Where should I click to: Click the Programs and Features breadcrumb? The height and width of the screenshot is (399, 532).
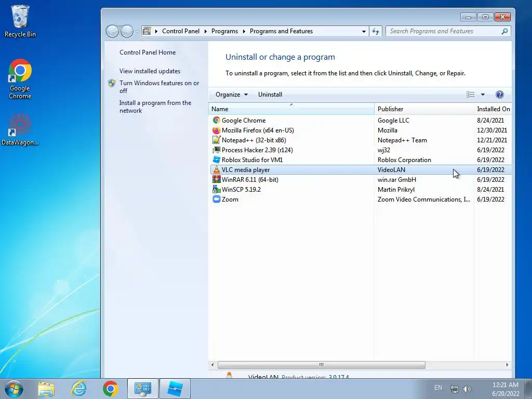281,31
